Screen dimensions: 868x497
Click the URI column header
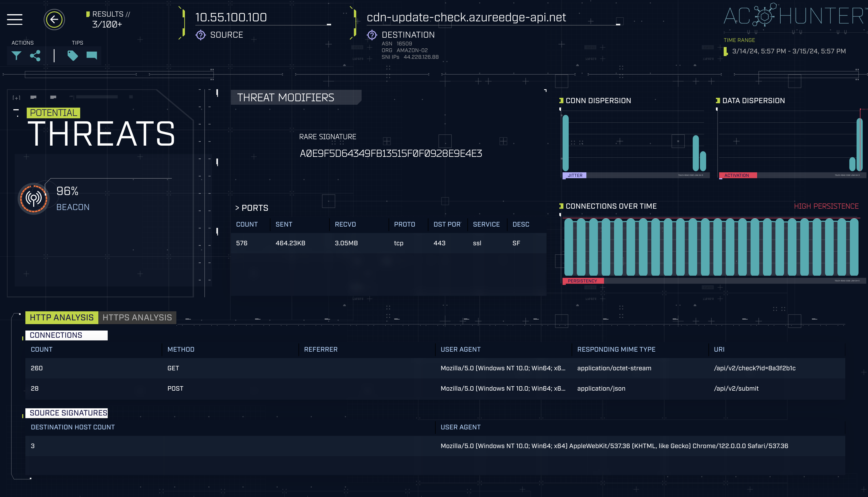coord(719,349)
